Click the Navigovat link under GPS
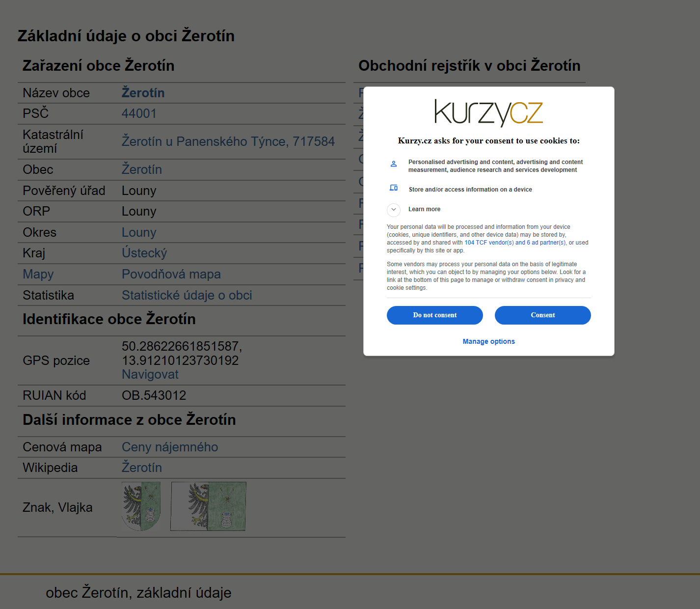The width and height of the screenshot is (700, 609). [150, 374]
